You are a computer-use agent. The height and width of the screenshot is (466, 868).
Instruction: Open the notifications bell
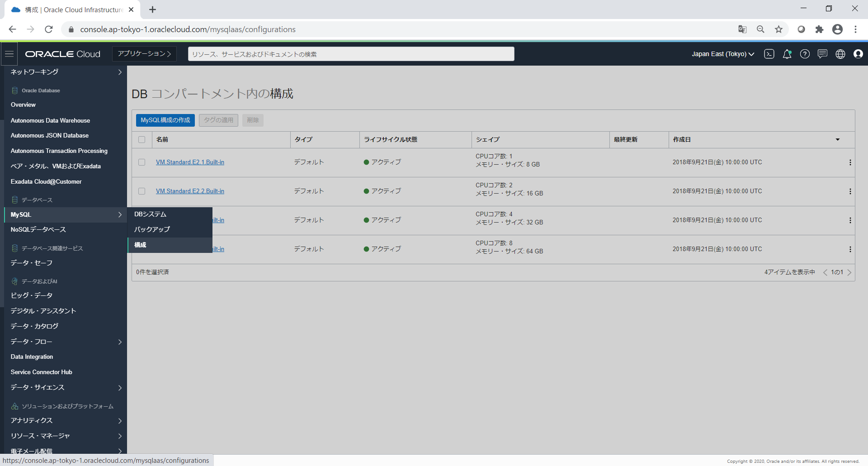[787, 54]
